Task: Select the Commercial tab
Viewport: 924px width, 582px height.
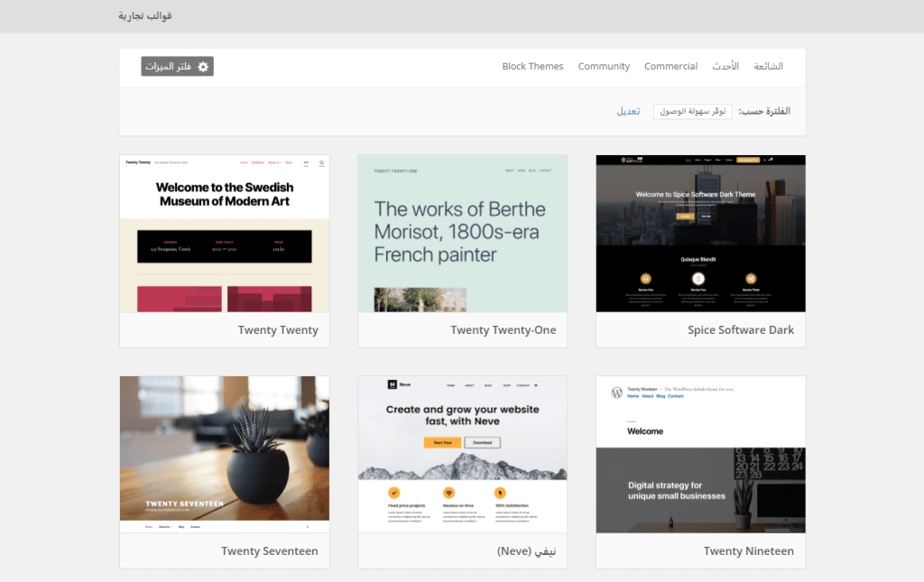Action: point(670,67)
